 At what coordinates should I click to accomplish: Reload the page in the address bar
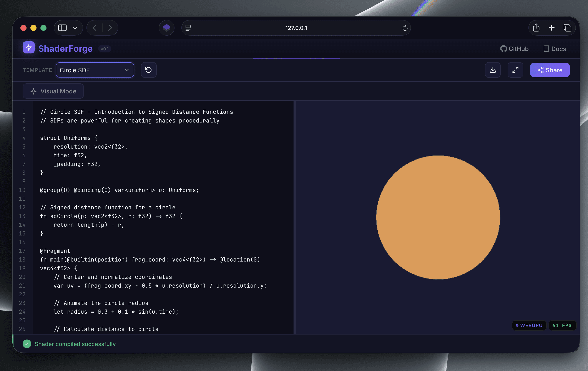click(405, 28)
